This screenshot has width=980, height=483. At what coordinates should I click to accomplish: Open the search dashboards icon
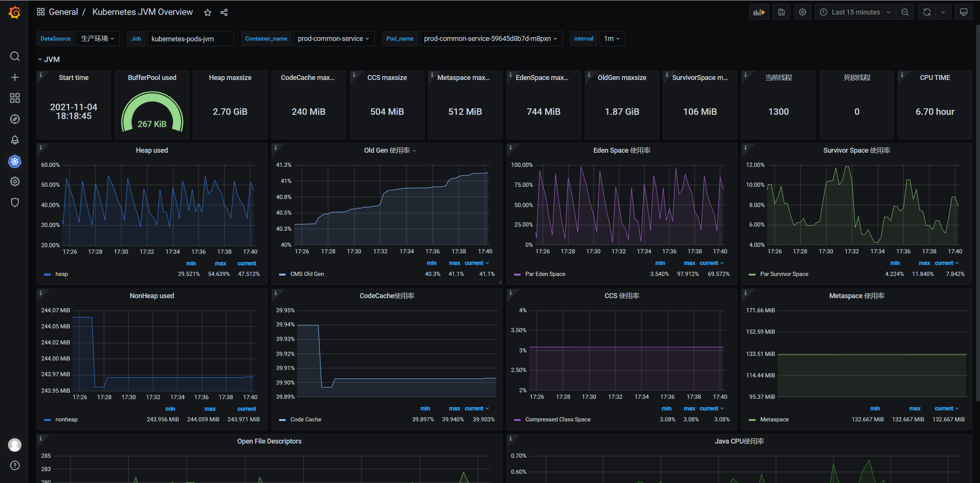coord(15,57)
